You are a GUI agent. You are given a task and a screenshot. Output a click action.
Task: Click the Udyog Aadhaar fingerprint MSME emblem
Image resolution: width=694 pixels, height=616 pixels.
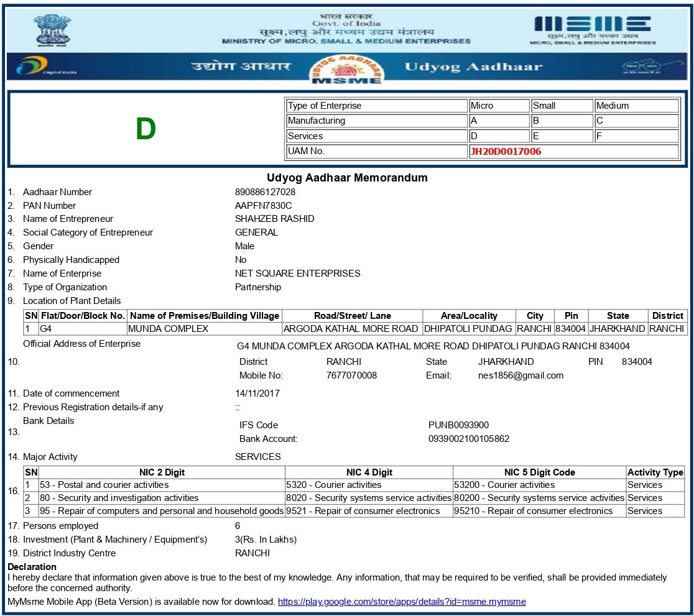coord(346,68)
